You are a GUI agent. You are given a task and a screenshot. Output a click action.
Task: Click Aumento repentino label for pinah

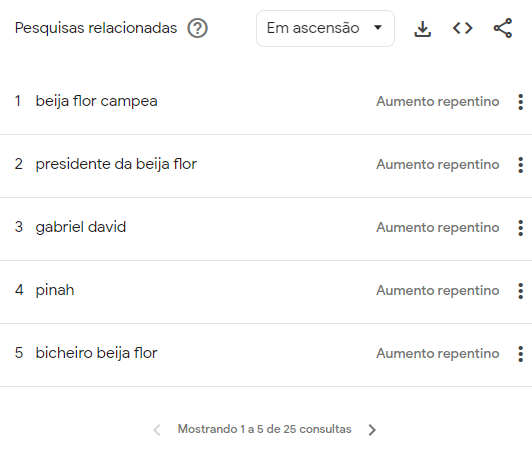(438, 291)
